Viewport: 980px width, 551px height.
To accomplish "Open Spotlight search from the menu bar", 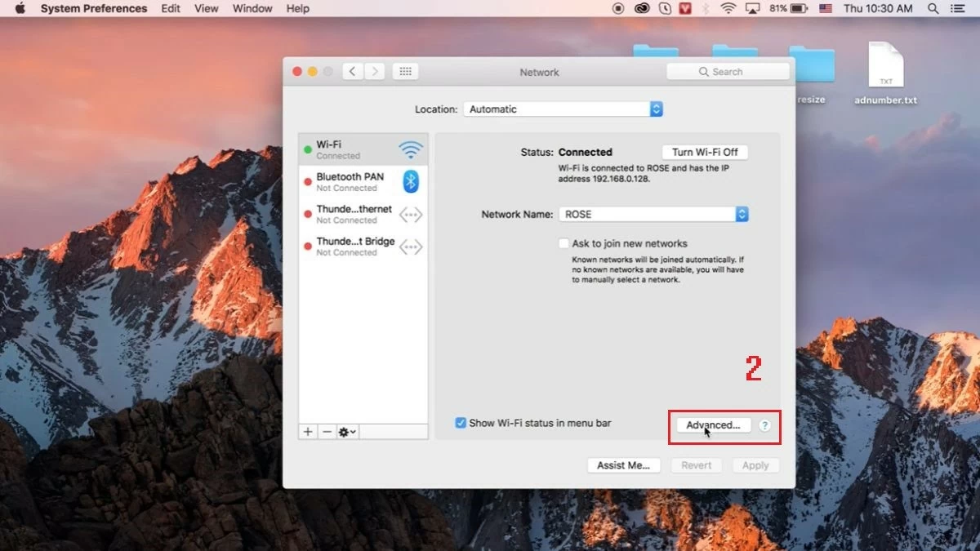I will tap(932, 8).
